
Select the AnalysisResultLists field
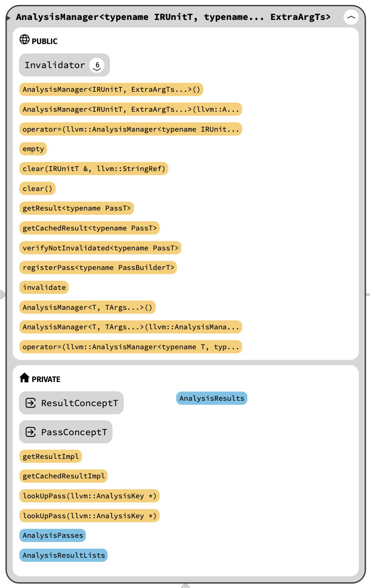(63, 555)
